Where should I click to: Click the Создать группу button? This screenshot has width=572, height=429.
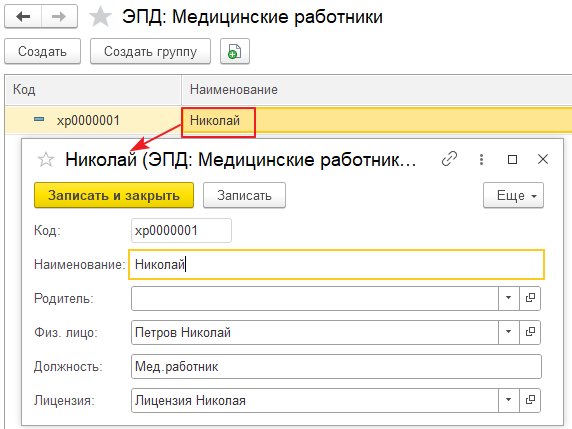(150, 51)
